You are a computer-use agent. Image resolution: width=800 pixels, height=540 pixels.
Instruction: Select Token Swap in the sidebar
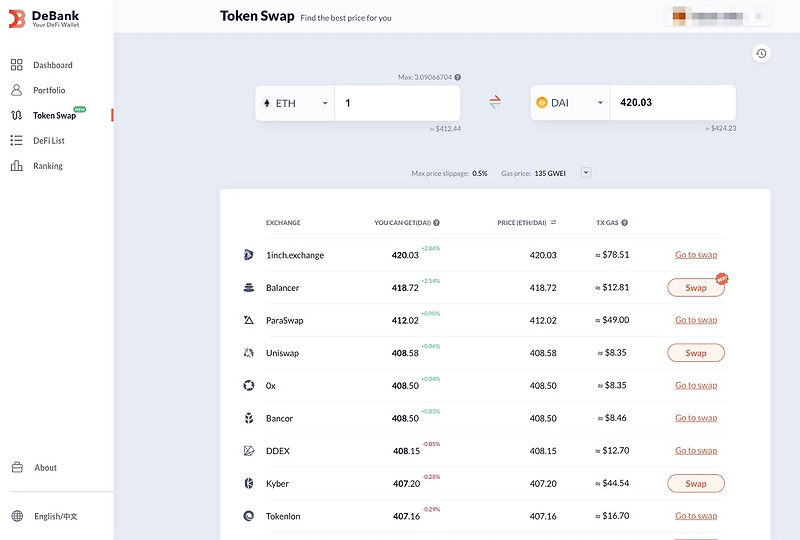click(x=54, y=115)
